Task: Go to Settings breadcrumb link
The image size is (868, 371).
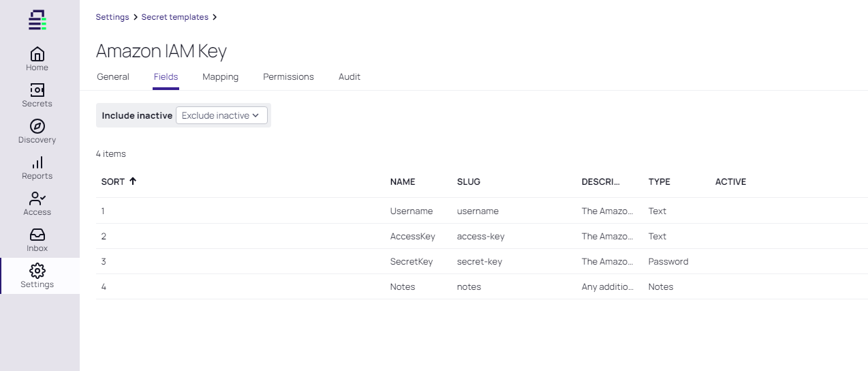Action: tap(112, 17)
